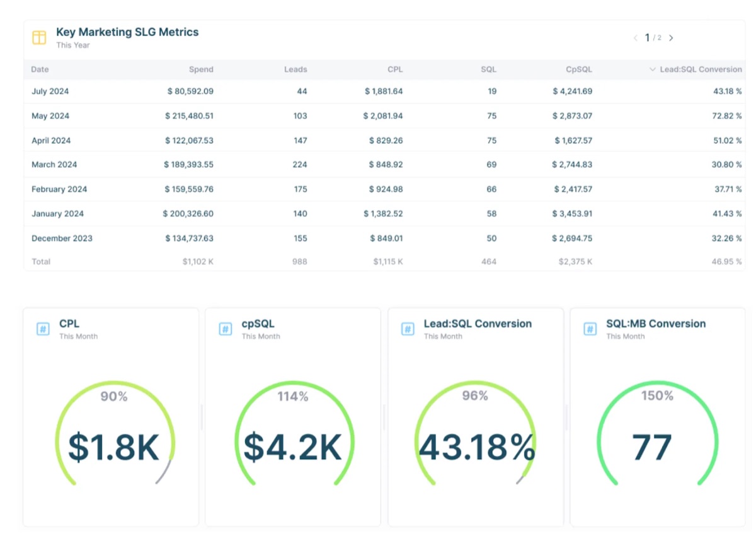Click spend value $ 200,326.60
The width and height of the screenshot is (756, 536).
(x=188, y=214)
